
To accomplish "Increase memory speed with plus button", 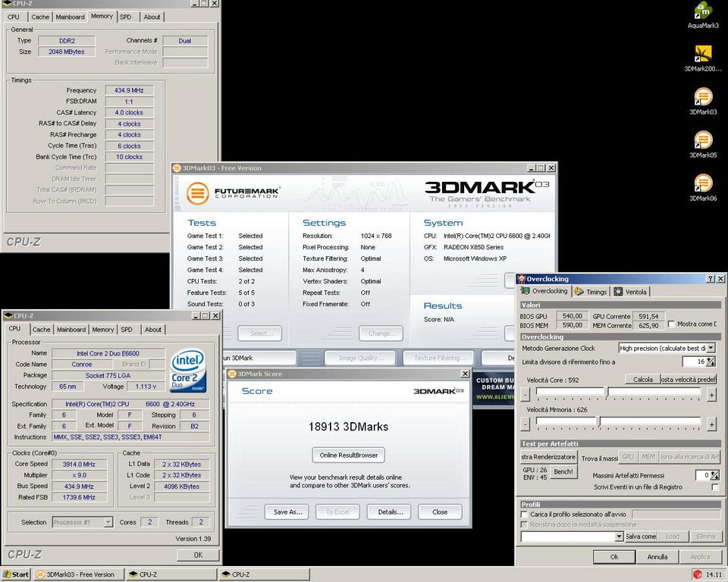I will pyautogui.click(x=711, y=424).
